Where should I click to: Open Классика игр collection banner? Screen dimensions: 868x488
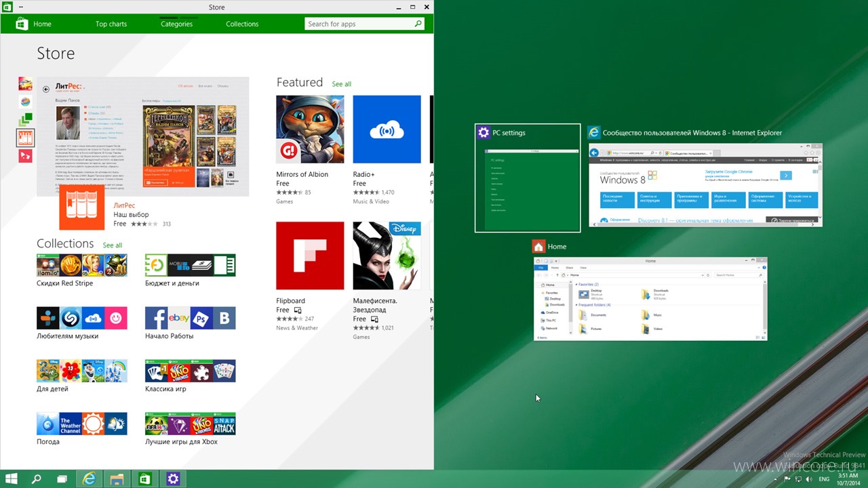pyautogui.click(x=191, y=371)
